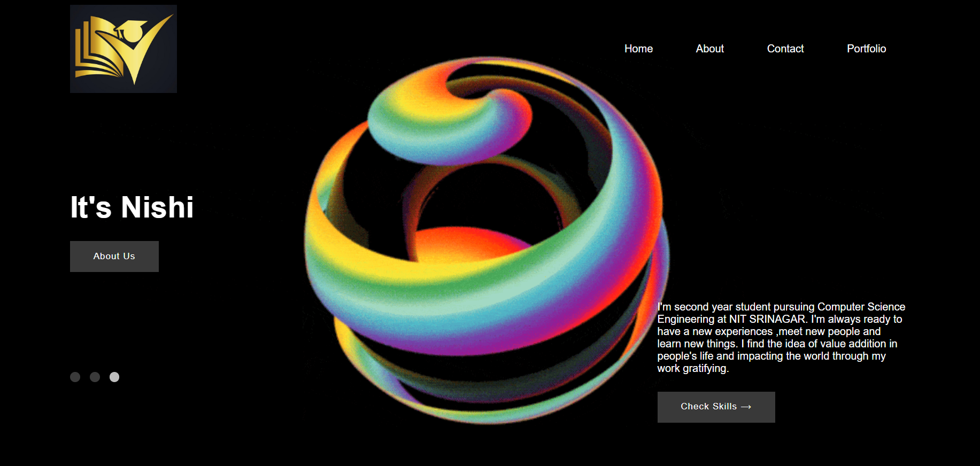Open the About navigation link
980x466 pixels.
point(709,49)
